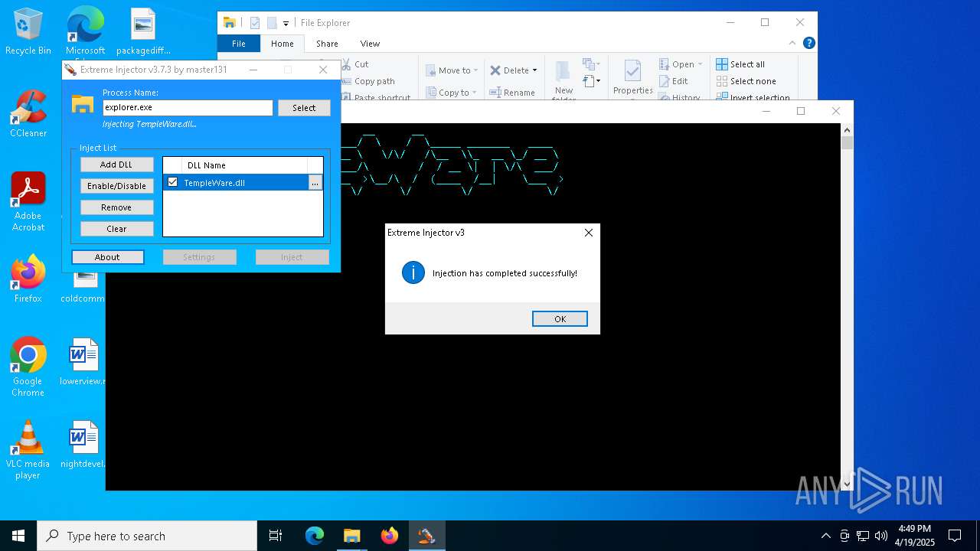
Task: Click the New item dropdown icon in ribbon
Action: tap(590, 64)
